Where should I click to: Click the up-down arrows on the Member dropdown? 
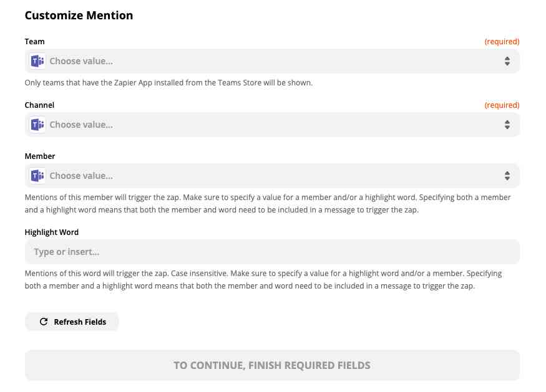[x=507, y=175]
